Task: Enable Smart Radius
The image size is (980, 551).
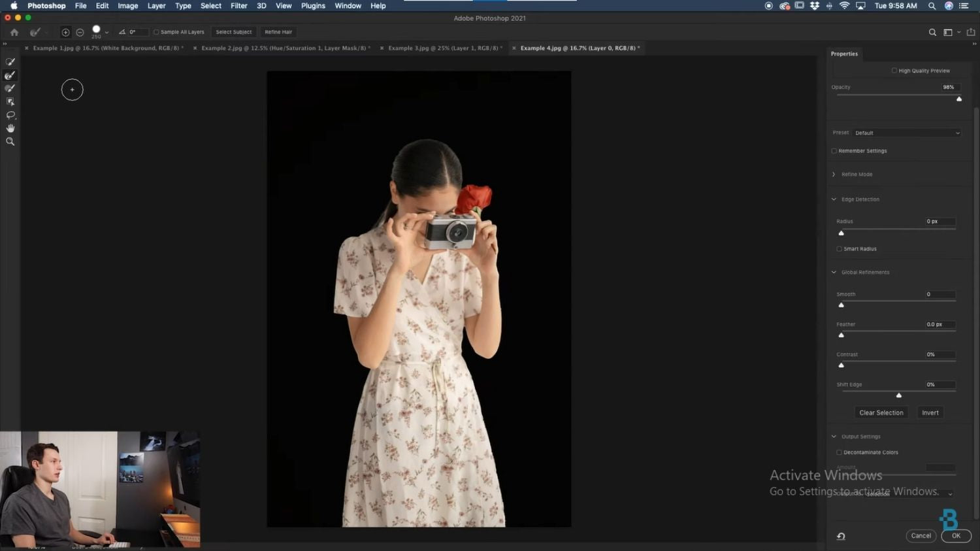Action: (839, 248)
